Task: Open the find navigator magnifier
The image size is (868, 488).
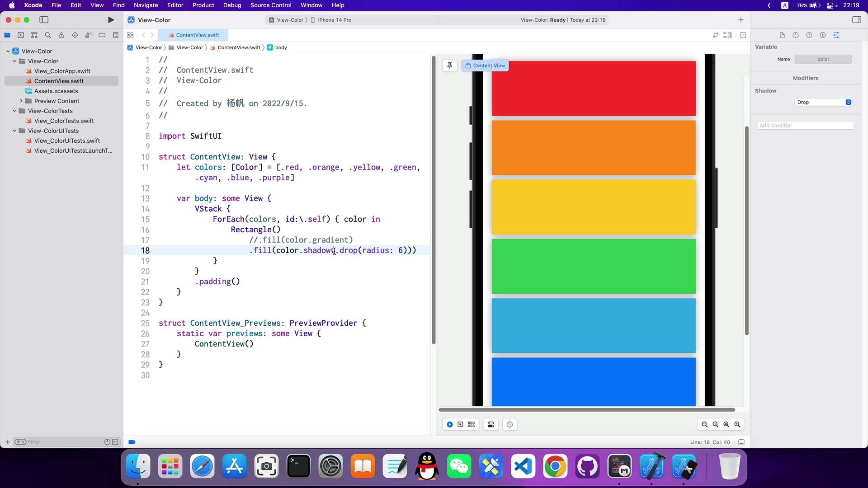Action: click(x=48, y=35)
